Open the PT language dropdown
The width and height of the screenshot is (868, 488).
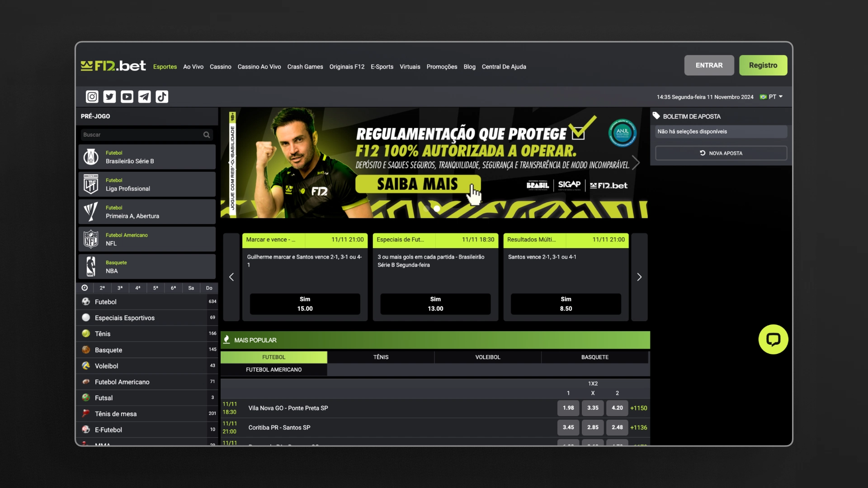point(771,97)
